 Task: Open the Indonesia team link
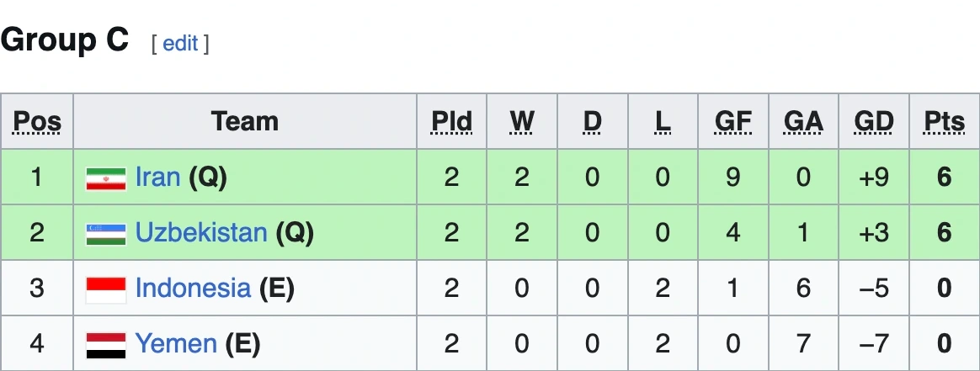[x=193, y=288]
